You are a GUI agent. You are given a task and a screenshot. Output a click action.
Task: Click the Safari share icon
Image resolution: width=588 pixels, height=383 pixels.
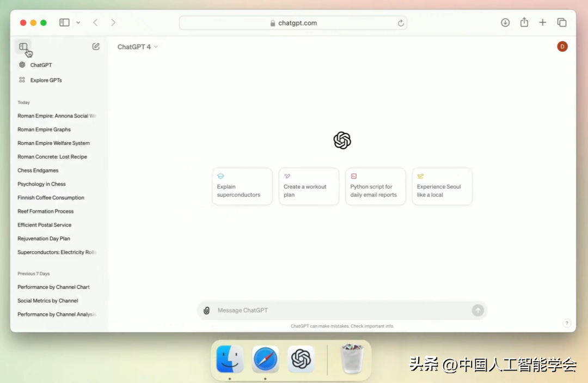click(x=524, y=22)
